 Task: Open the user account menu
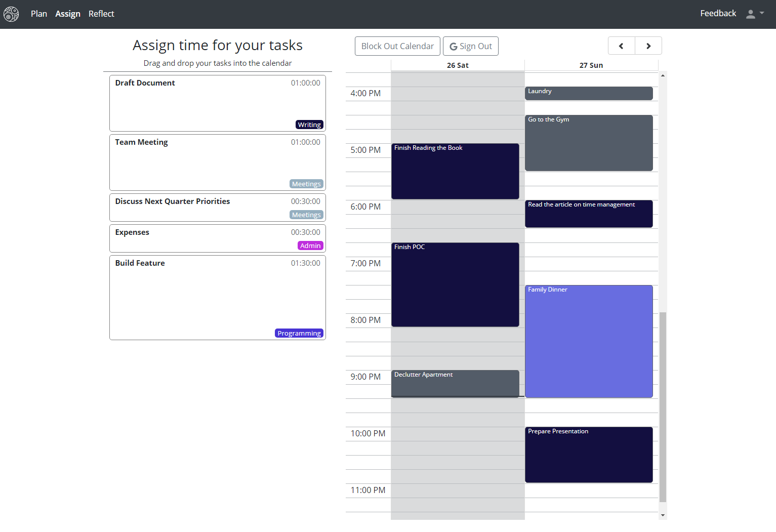755,14
